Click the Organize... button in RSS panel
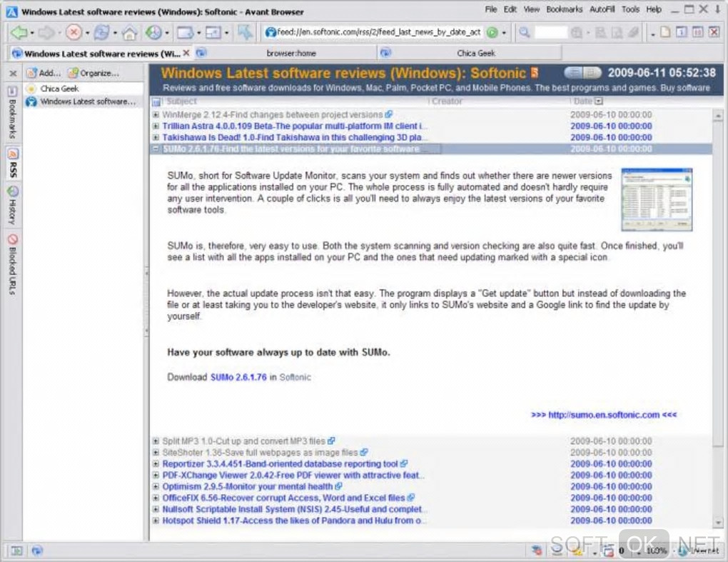Screen dimensions: 728x562 point(93,73)
